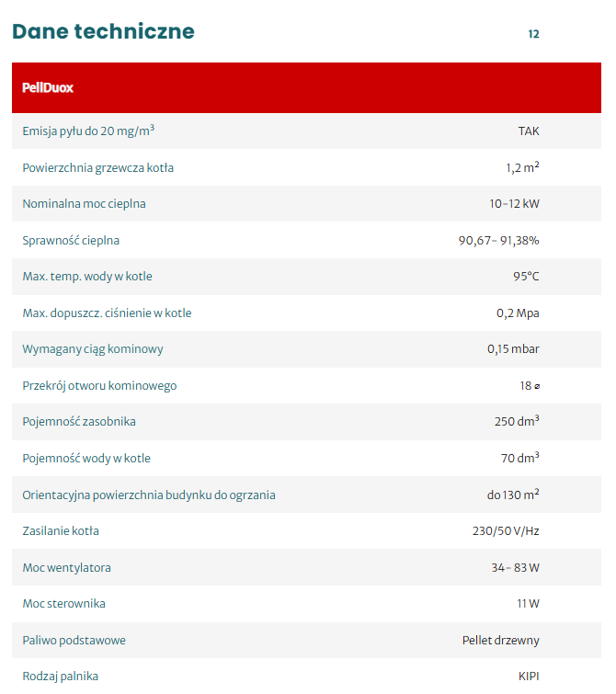Select the "Powierzchnia grzewcza kotła" label
This screenshot has height=694, width=616.
click(98, 168)
